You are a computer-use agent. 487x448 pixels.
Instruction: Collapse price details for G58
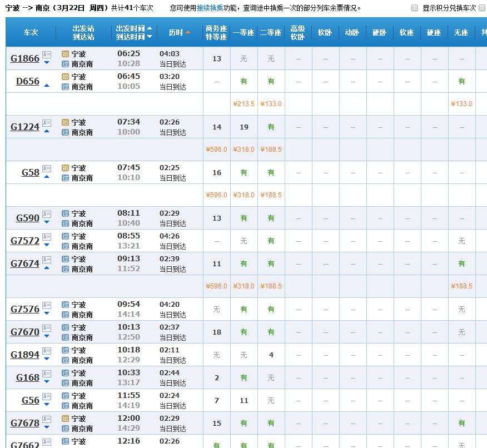pos(47,177)
